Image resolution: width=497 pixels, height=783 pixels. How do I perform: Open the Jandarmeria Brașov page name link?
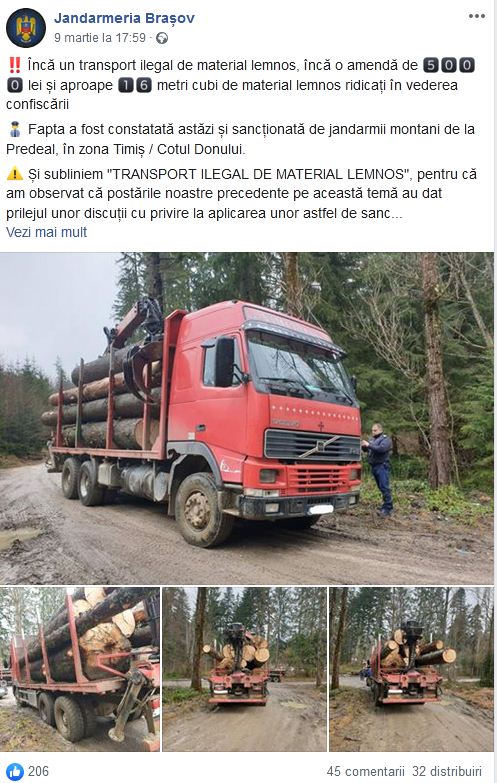(x=124, y=18)
